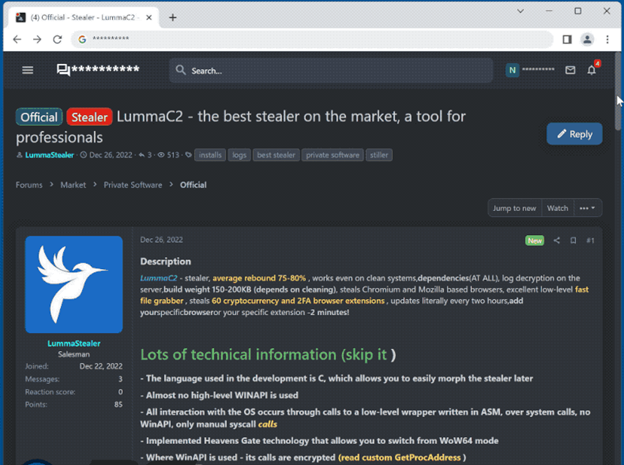Click the Jump to new button
Screen dimensions: 624x465
point(514,208)
